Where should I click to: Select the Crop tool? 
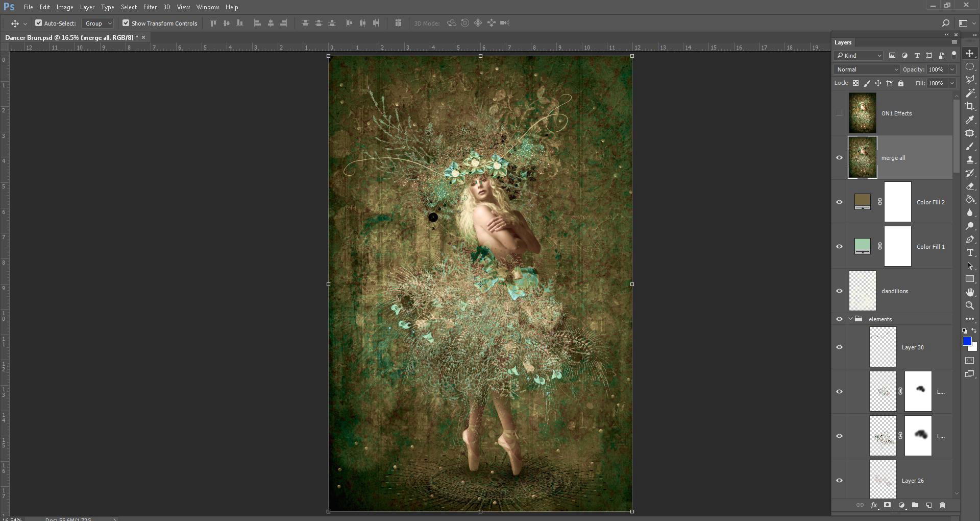tap(970, 106)
